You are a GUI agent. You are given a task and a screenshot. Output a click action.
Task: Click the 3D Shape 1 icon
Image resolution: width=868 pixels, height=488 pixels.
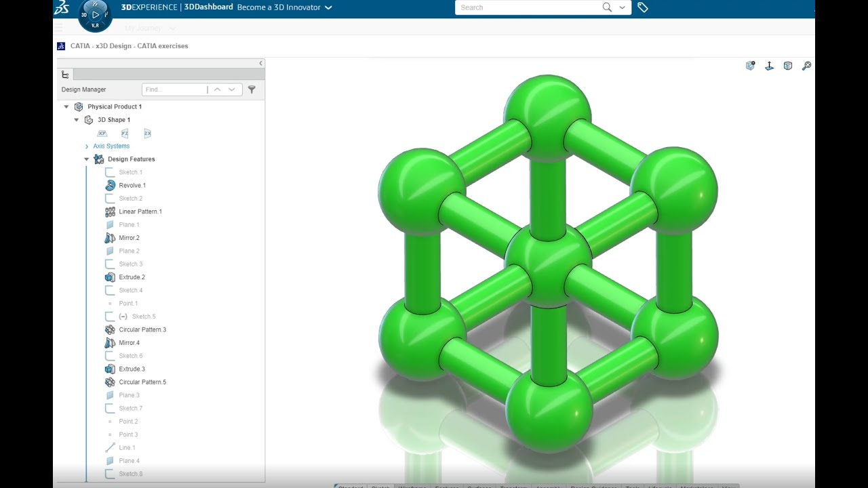point(89,120)
